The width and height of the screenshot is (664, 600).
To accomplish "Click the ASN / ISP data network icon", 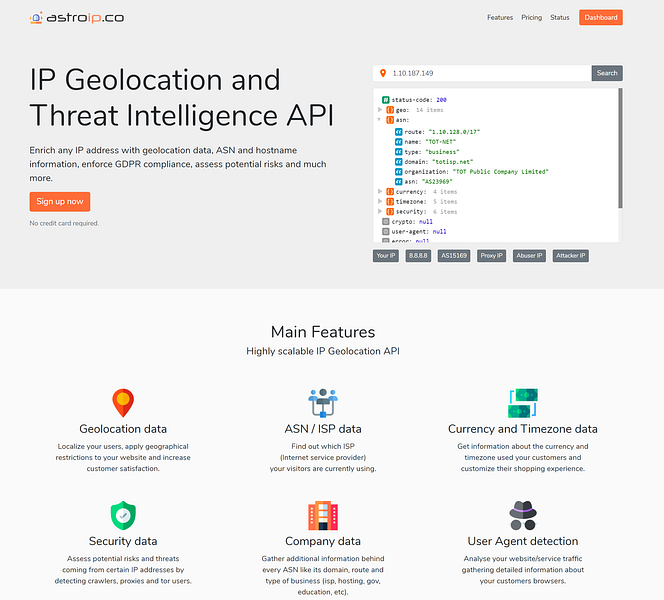I will tap(323, 403).
